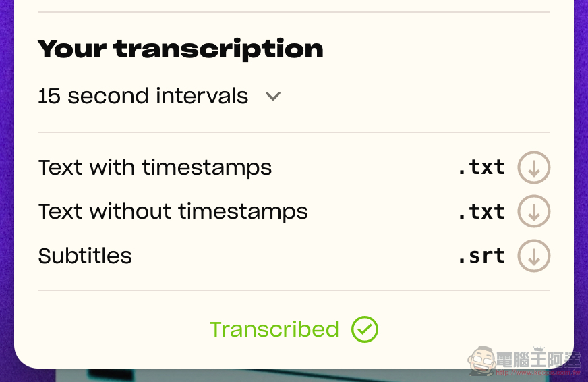Click the cartoon mascot watermark logo

point(483,362)
